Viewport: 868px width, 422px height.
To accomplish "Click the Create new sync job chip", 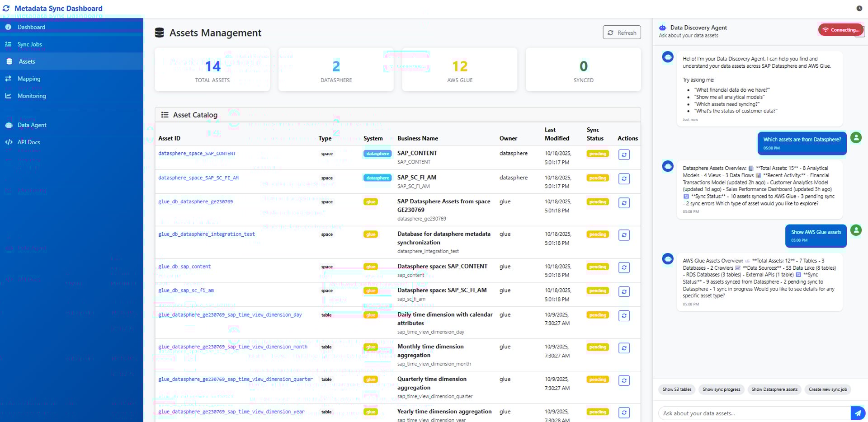I will [x=828, y=389].
